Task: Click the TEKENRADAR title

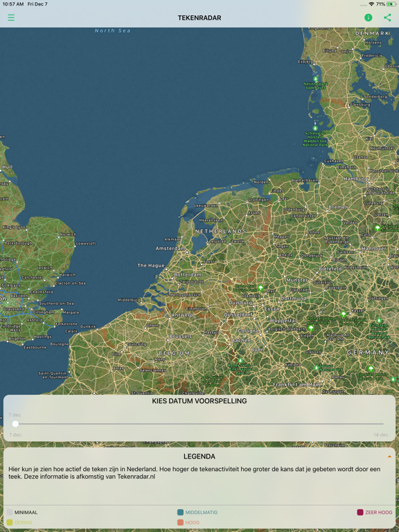Action: click(x=199, y=17)
